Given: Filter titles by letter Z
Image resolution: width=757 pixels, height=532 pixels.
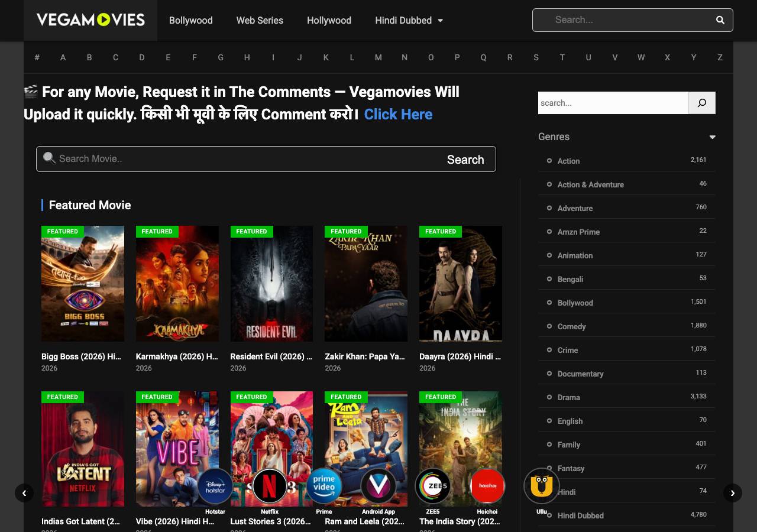Looking at the screenshot, I should tap(720, 57).
